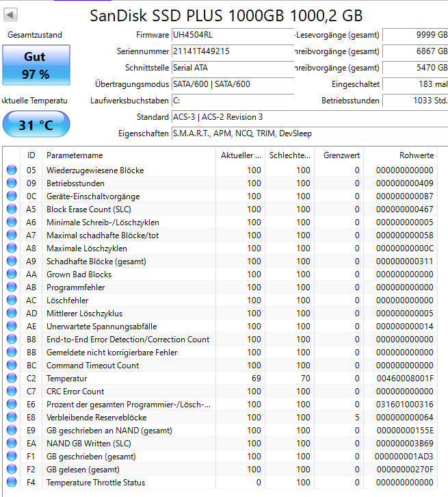The height and width of the screenshot is (497, 448).
Task: Click the disk title SanDisk SSD PLUS 1000GB
Action: click(x=226, y=16)
